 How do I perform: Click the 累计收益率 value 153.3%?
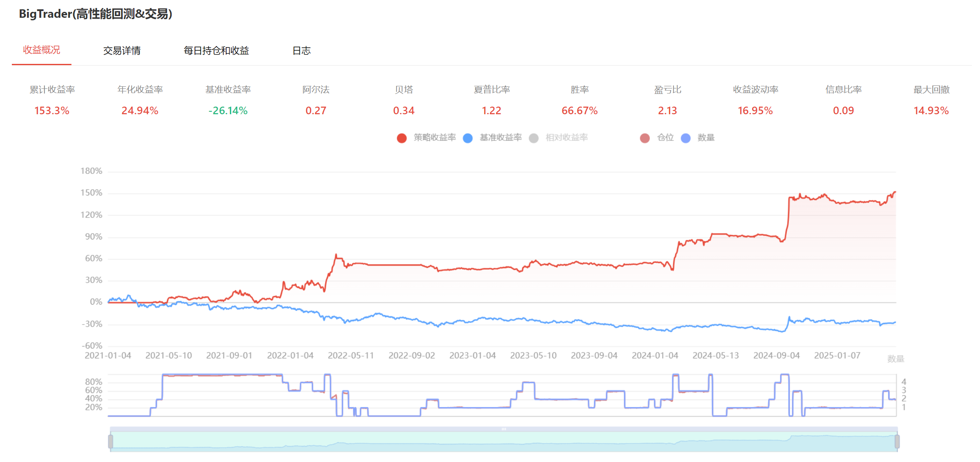(x=52, y=110)
